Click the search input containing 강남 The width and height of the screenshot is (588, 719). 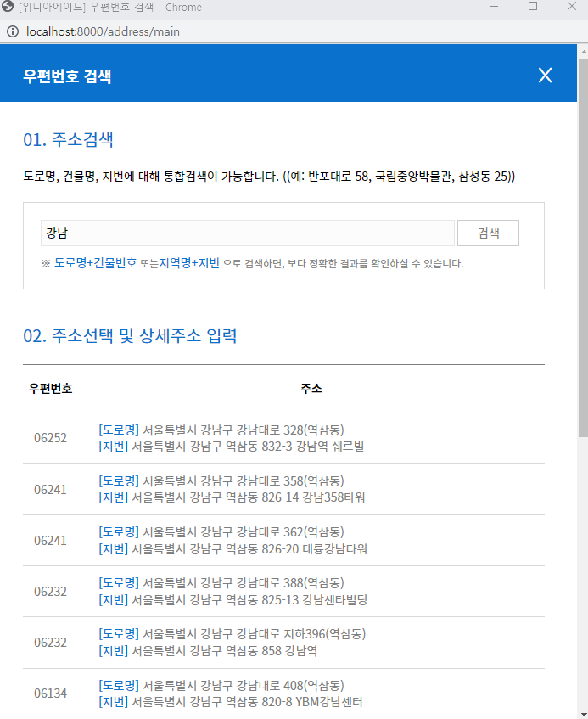click(x=246, y=233)
